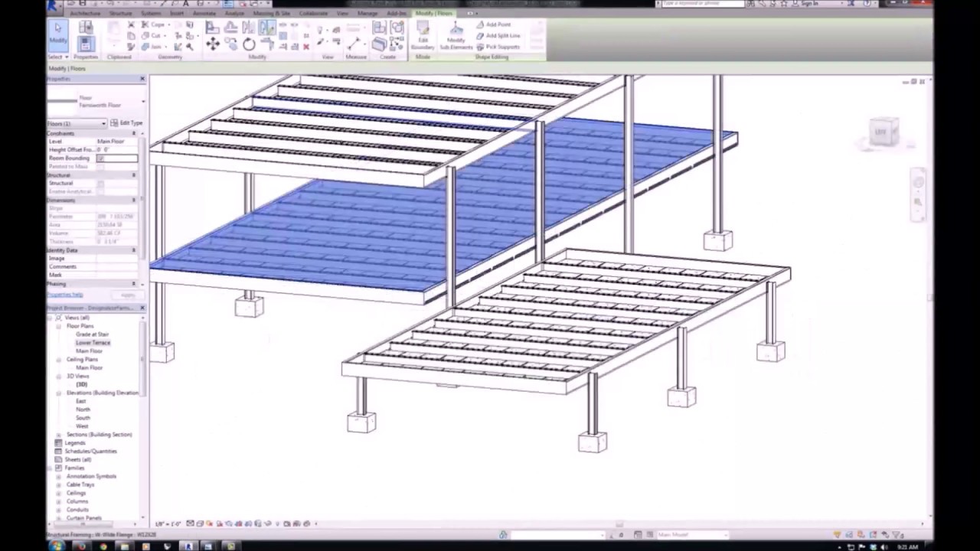The height and width of the screenshot is (551, 980).
Task: Close the Properties palette
Action: pos(142,79)
